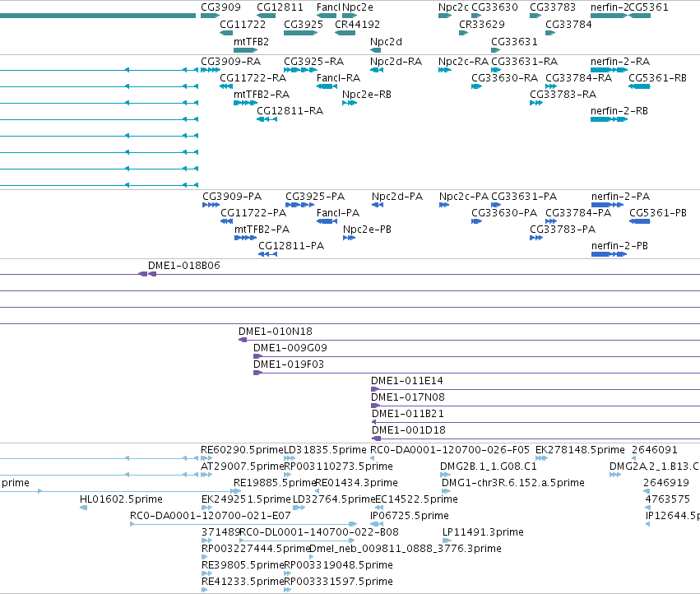Screen dimensions: 700x594
Task: Select the Fancl gene glyph
Action: click(327, 16)
